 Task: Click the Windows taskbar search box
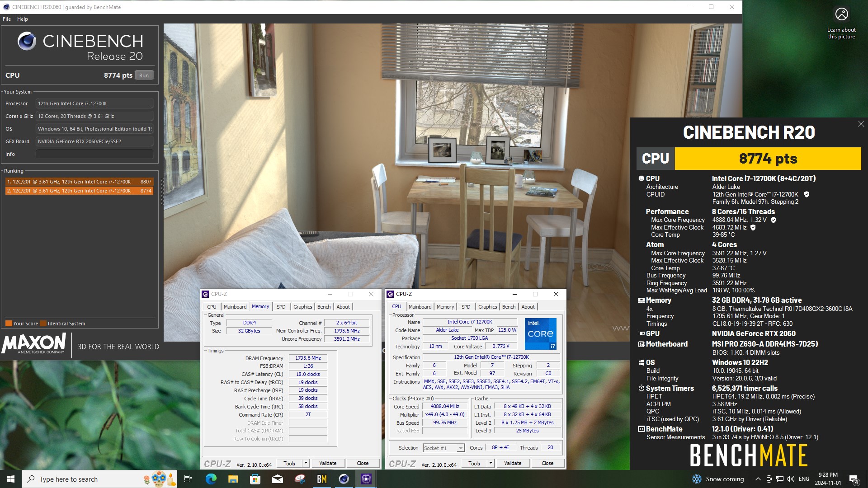tap(99, 479)
